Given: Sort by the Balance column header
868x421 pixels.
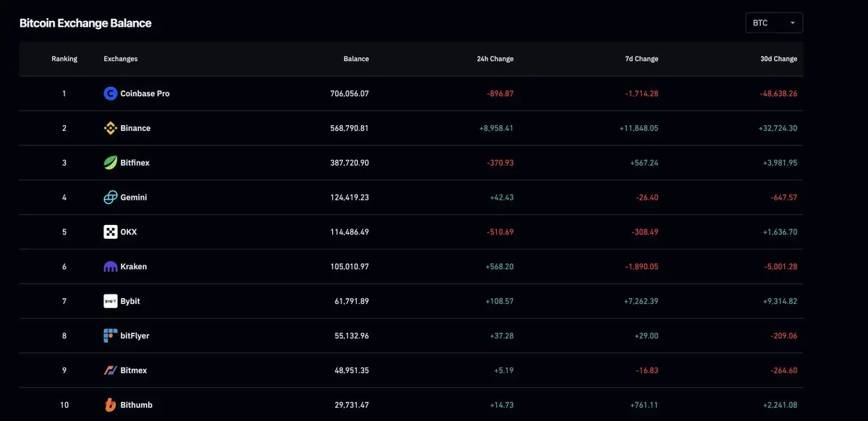Looking at the screenshot, I should 356,59.
